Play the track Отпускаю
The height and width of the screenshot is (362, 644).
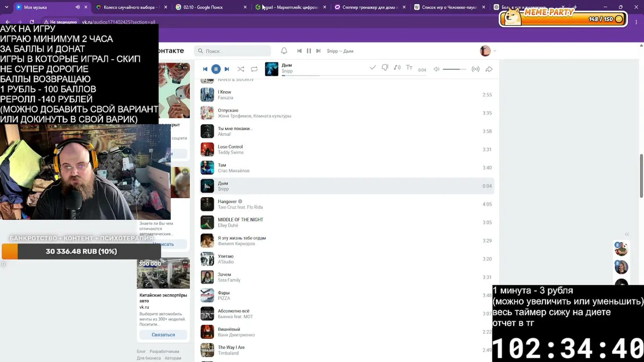point(347,113)
